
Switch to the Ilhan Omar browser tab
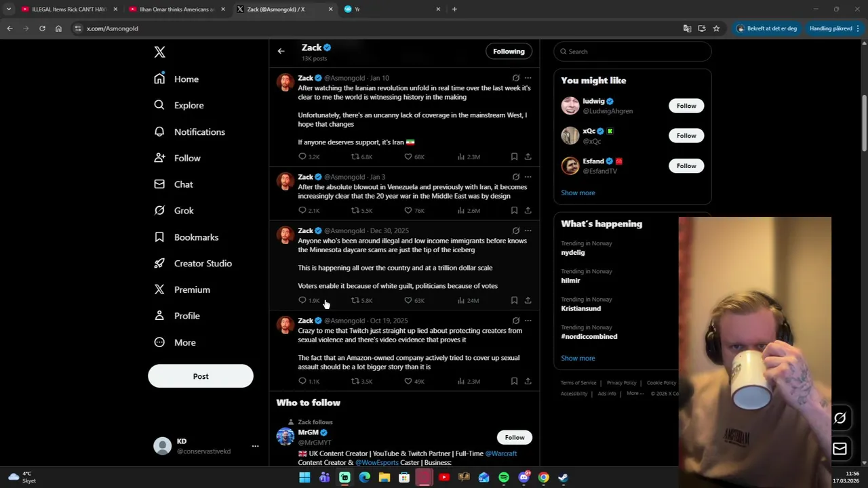click(x=176, y=9)
